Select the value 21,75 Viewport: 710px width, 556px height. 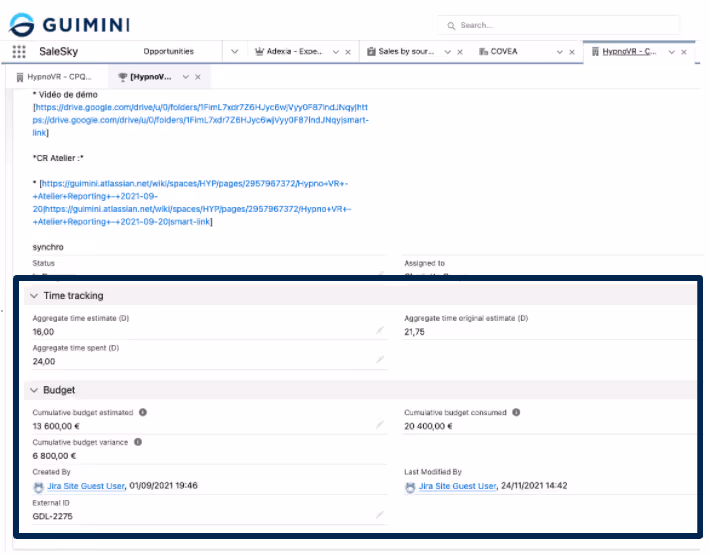pyautogui.click(x=414, y=332)
